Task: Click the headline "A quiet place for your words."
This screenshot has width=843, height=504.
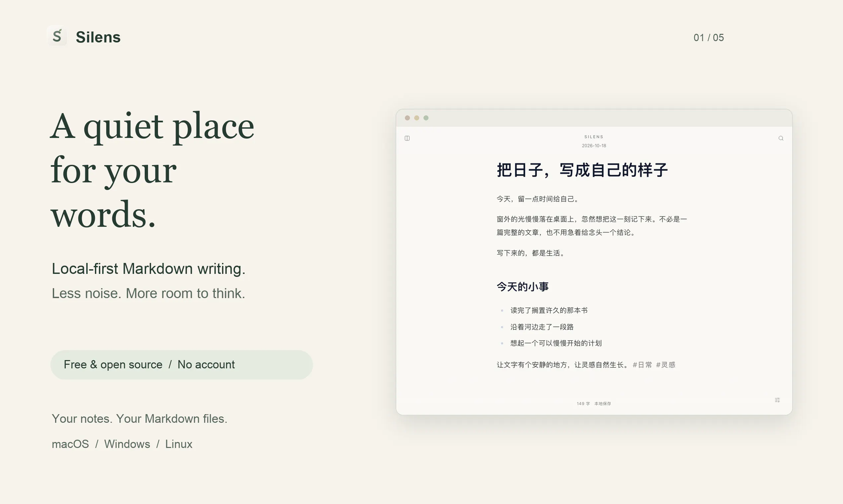Action: coord(152,170)
